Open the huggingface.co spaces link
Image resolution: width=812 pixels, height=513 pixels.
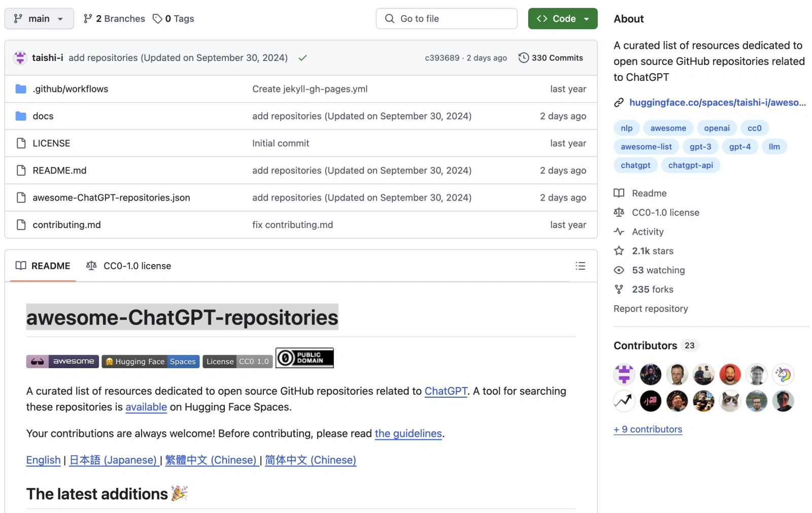coord(717,103)
